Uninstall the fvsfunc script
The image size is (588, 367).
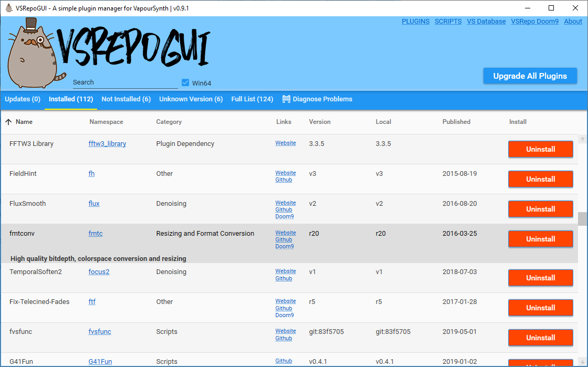click(x=540, y=338)
